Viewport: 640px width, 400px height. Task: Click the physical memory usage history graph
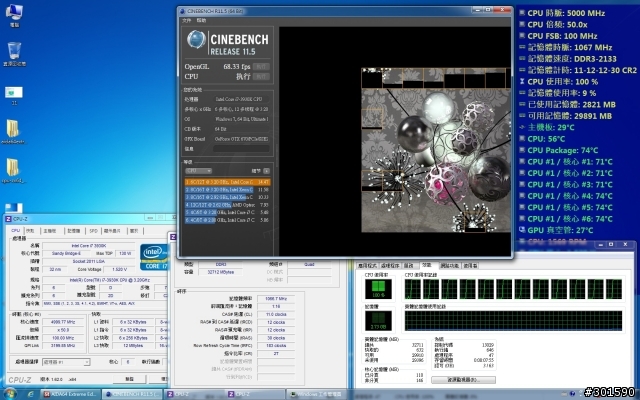click(513, 320)
